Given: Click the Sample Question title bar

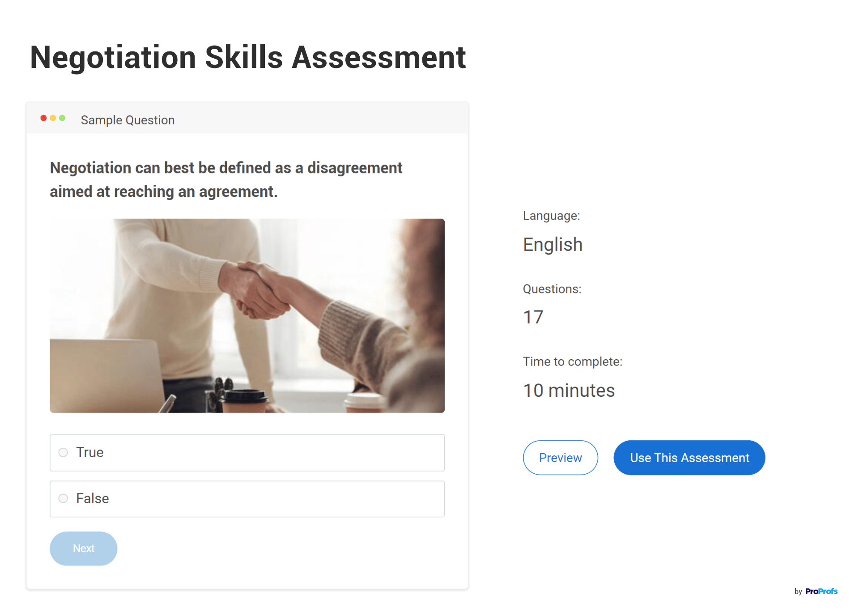Looking at the screenshot, I should [x=127, y=119].
